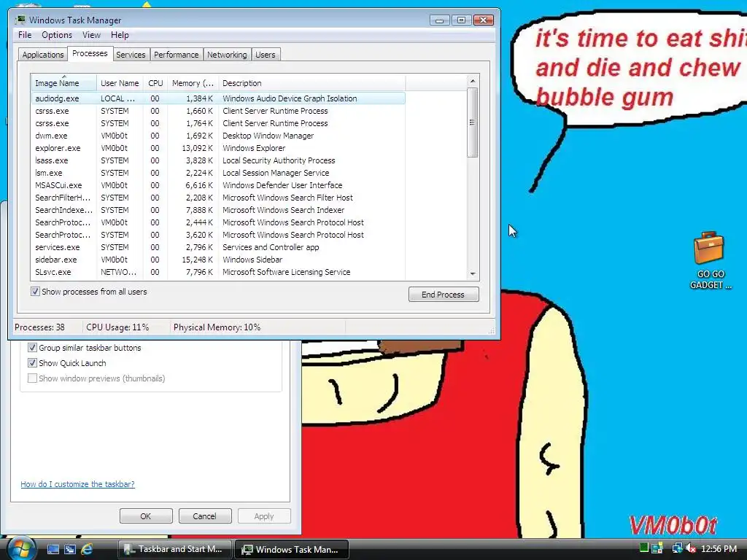Screen dimensions: 747x560
Task: Click the process list scrollbar thumb
Action: click(473, 122)
